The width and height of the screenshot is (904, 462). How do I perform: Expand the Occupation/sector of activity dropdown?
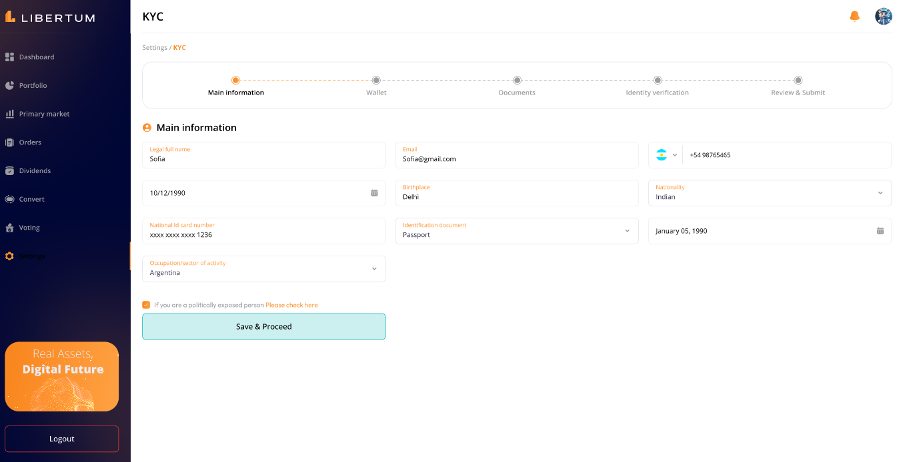[374, 269]
